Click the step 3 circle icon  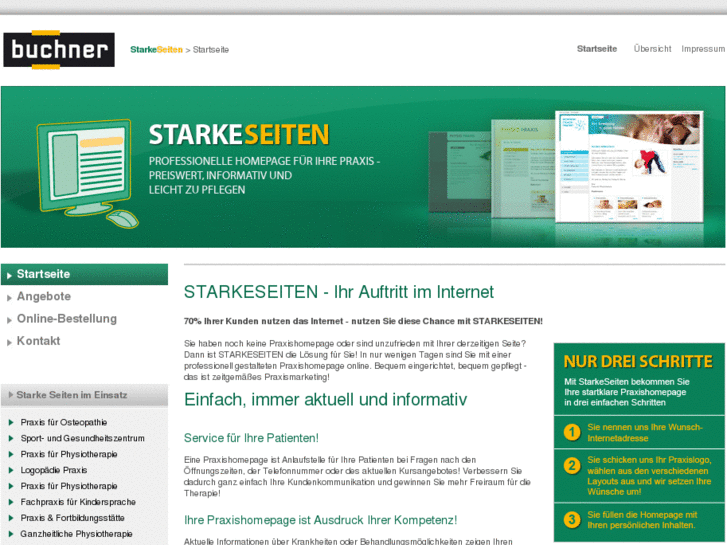(x=572, y=519)
